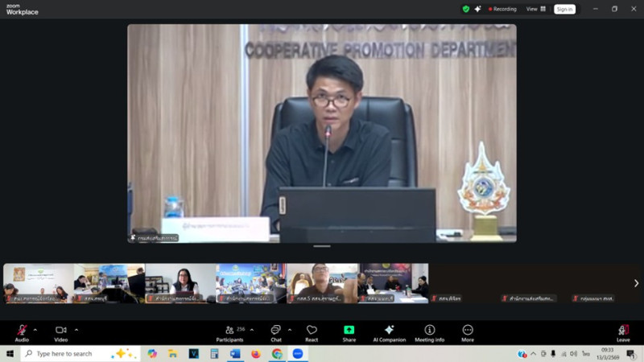
Task: Click the Sign in button
Action: click(564, 9)
